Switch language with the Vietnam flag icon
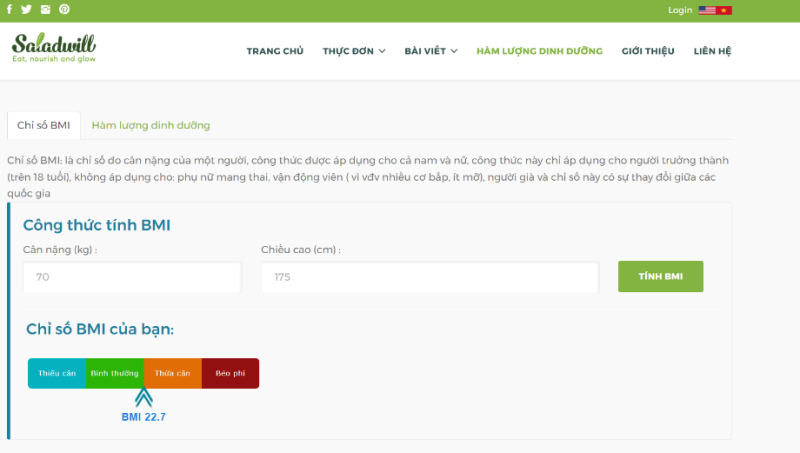The image size is (800, 453). point(724,10)
